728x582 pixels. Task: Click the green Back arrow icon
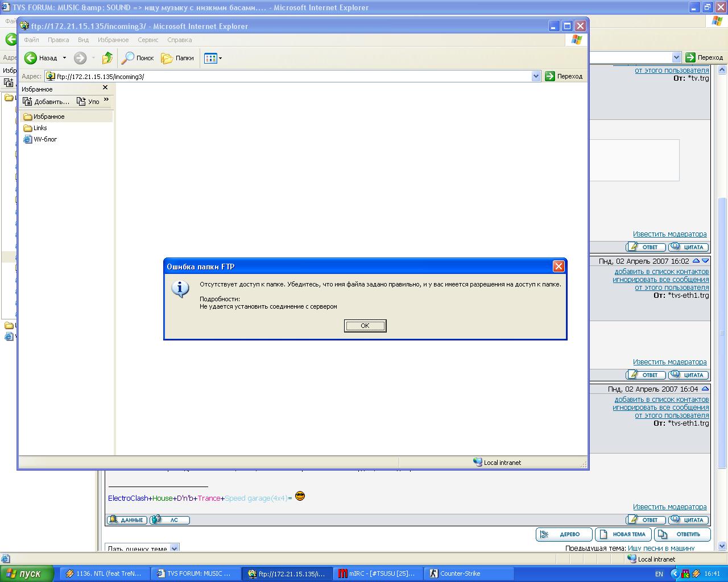point(31,58)
